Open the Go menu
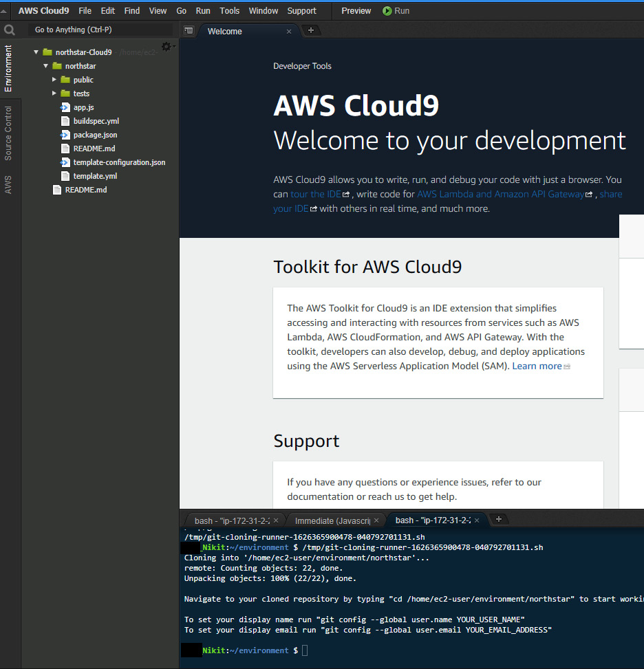644x669 pixels. point(181,11)
